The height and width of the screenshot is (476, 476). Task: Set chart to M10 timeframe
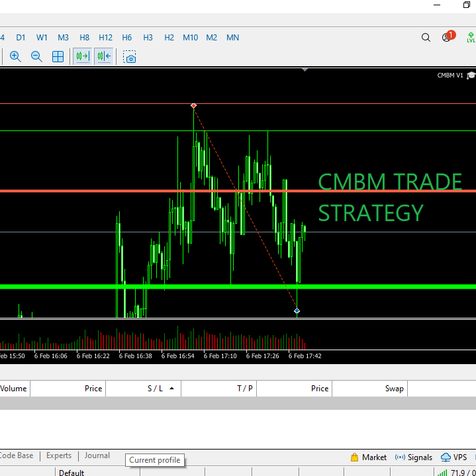pyautogui.click(x=191, y=38)
